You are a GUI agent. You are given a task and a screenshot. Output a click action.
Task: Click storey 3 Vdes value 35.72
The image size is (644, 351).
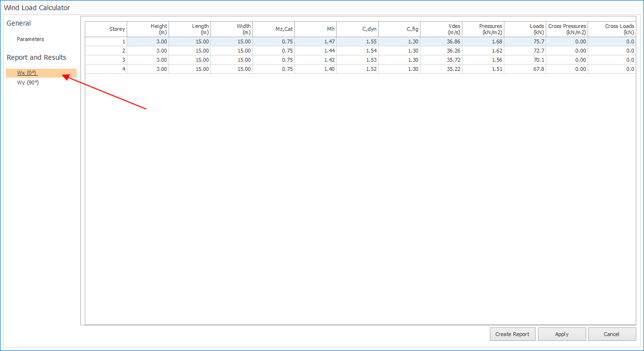pos(441,60)
